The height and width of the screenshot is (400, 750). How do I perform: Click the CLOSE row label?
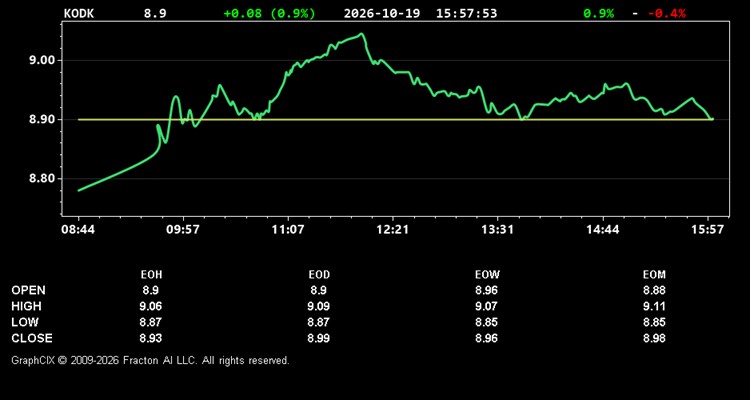32,338
